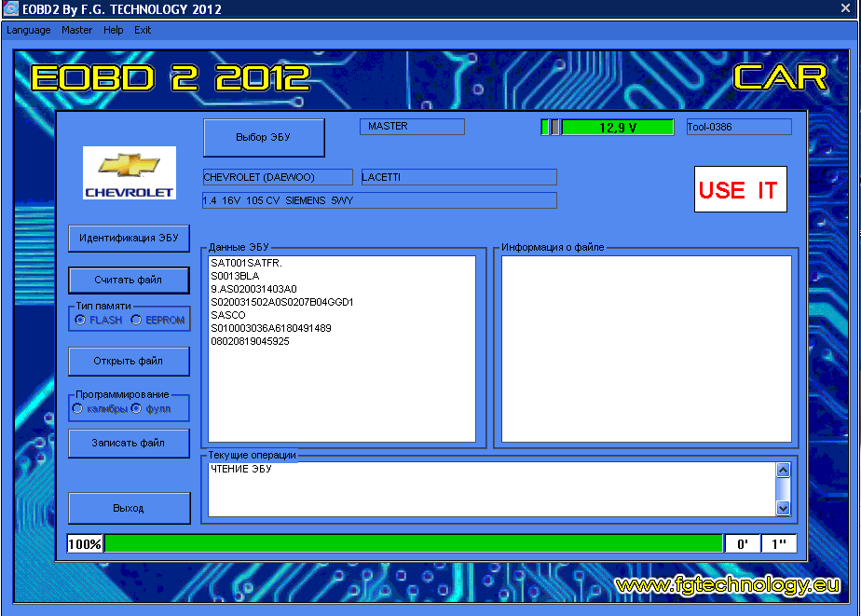Screen dimensions: 861x616
Task: Click the 1'' seconds timer box
Action: pyautogui.click(x=779, y=544)
